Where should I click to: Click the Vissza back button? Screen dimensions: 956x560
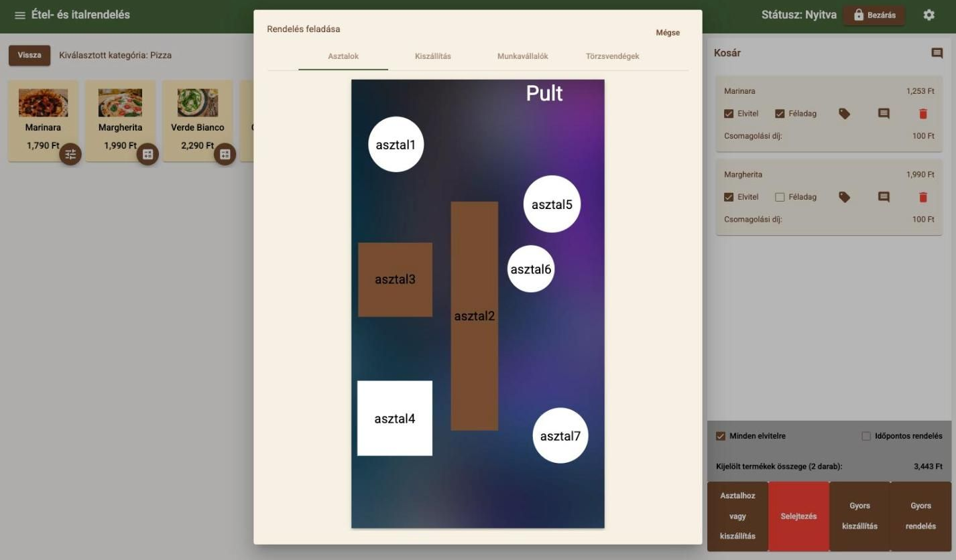tap(29, 56)
